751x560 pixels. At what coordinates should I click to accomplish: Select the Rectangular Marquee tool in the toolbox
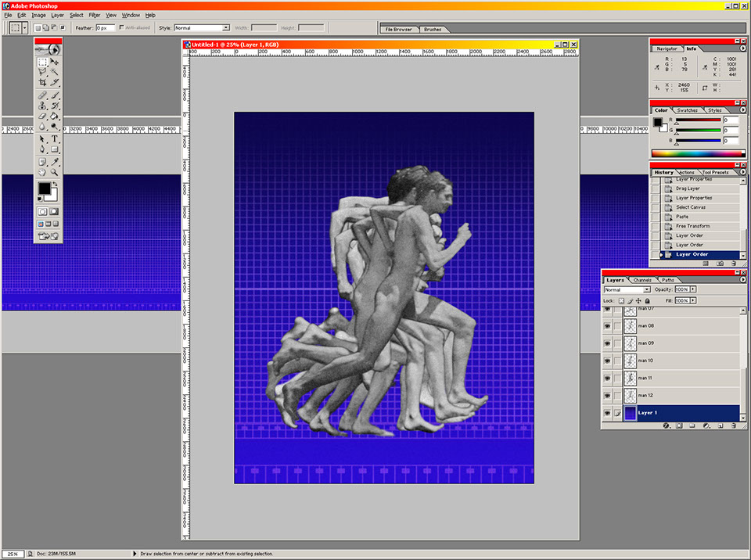click(42, 62)
